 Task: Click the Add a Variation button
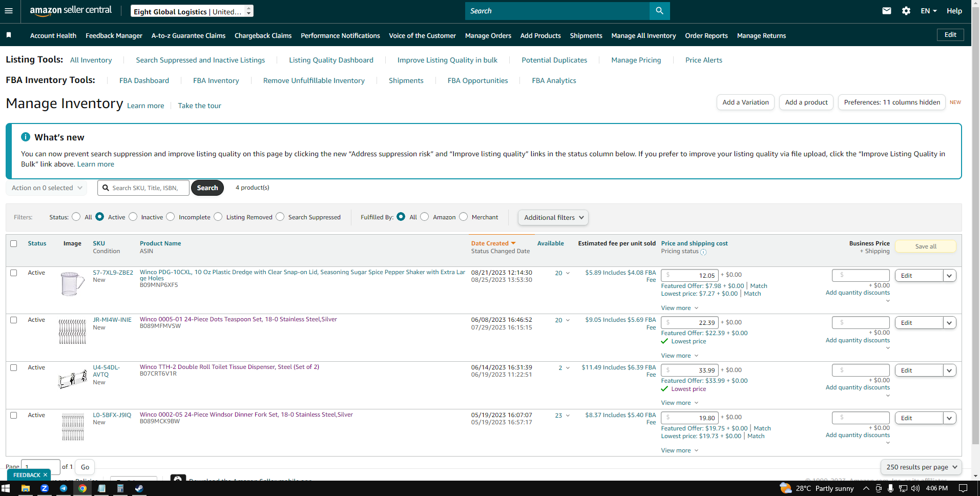(745, 102)
